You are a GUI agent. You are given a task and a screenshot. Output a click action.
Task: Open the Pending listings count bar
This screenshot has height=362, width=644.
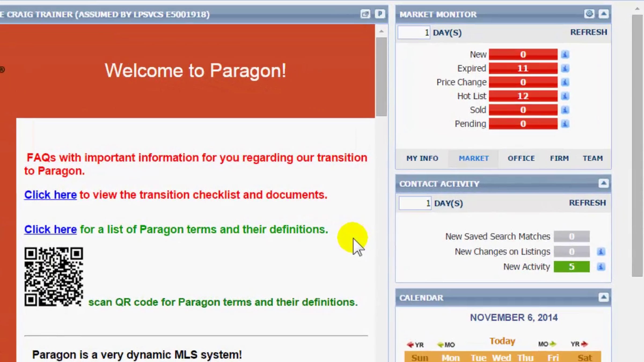tap(523, 124)
